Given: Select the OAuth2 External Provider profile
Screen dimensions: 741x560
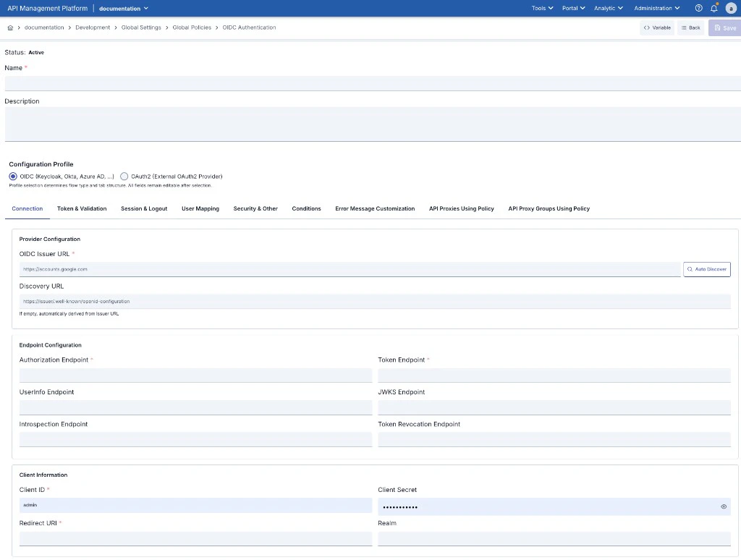Looking at the screenshot, I should point(124,177).
